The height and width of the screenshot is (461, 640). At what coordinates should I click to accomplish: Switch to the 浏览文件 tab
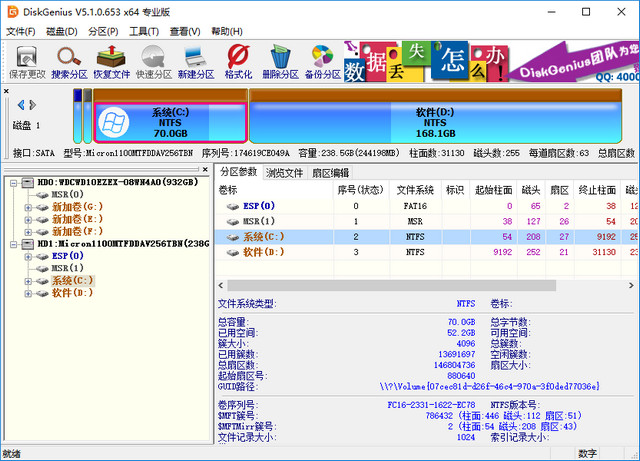coord(284,173)
